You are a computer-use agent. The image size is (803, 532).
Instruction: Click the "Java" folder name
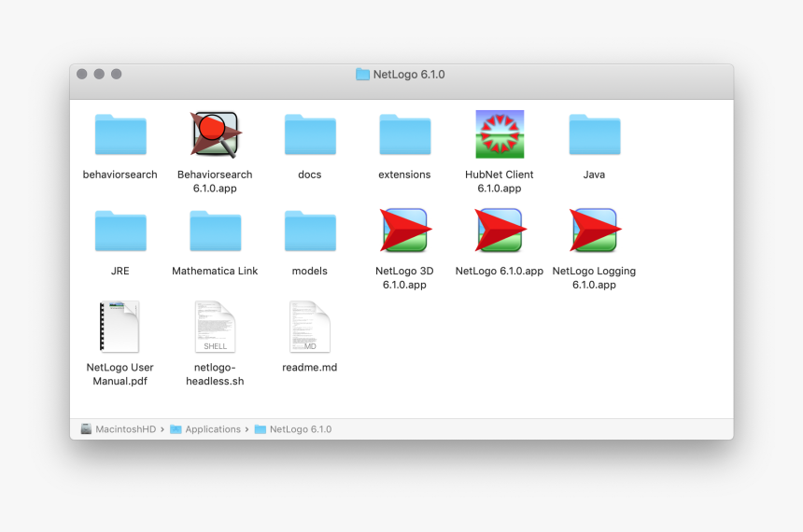594,175
